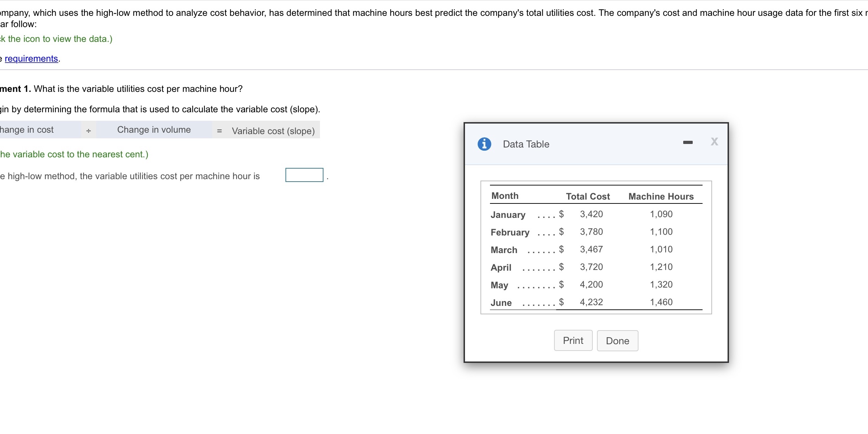Click the March row label
The image size is (868, 434).
pos(504,250)
